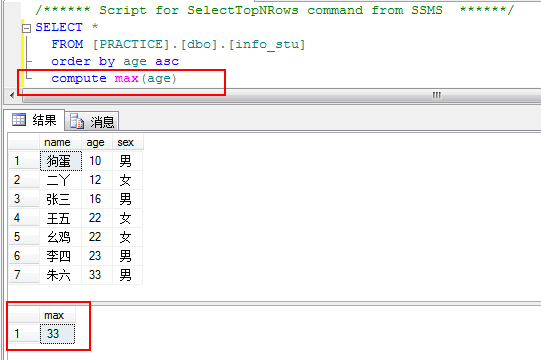541x360 pixels.
Task: Click the sex cell in 二丫 row
Action: (x=127, y=180)
